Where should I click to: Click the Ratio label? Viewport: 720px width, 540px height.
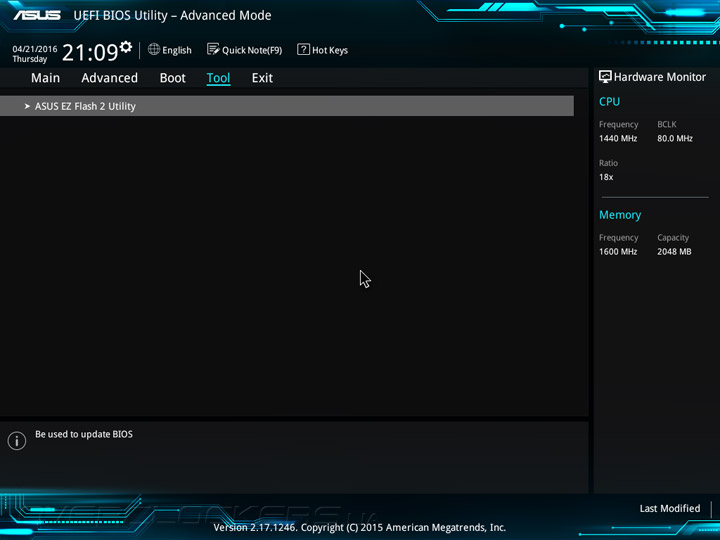608,163
